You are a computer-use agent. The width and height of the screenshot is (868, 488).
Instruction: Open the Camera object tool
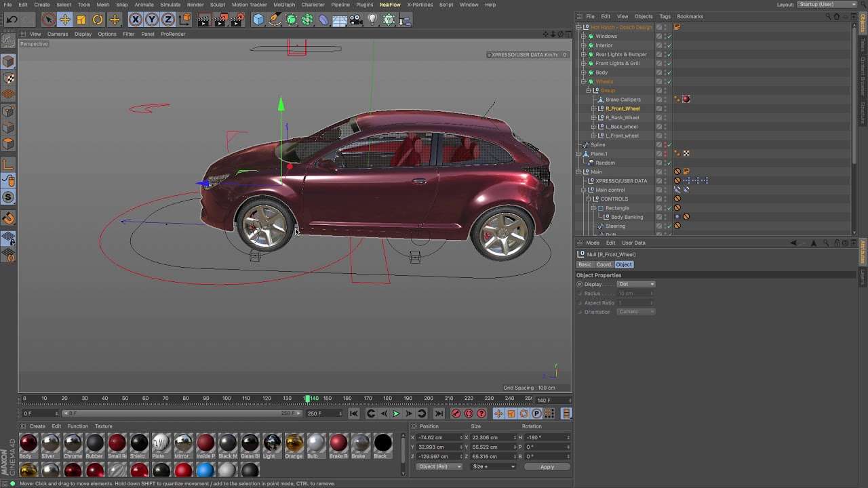(356, 20)
